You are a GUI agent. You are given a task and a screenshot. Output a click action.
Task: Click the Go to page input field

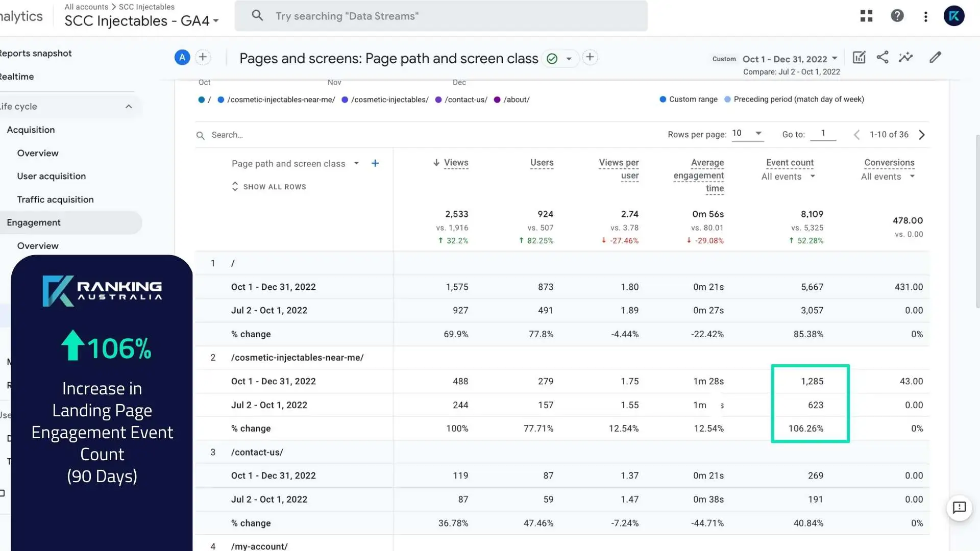(x=823, y=134)
